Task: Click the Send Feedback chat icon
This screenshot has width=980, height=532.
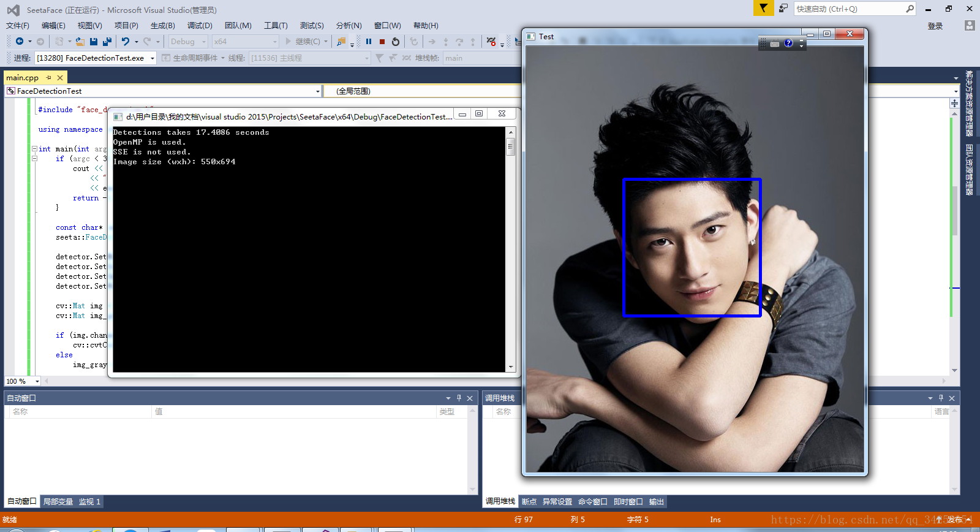Action: [783, 9]
